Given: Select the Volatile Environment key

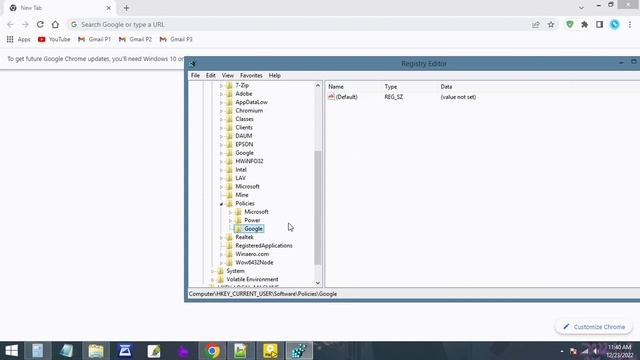Looking at the screenshot, I should 252,280.
